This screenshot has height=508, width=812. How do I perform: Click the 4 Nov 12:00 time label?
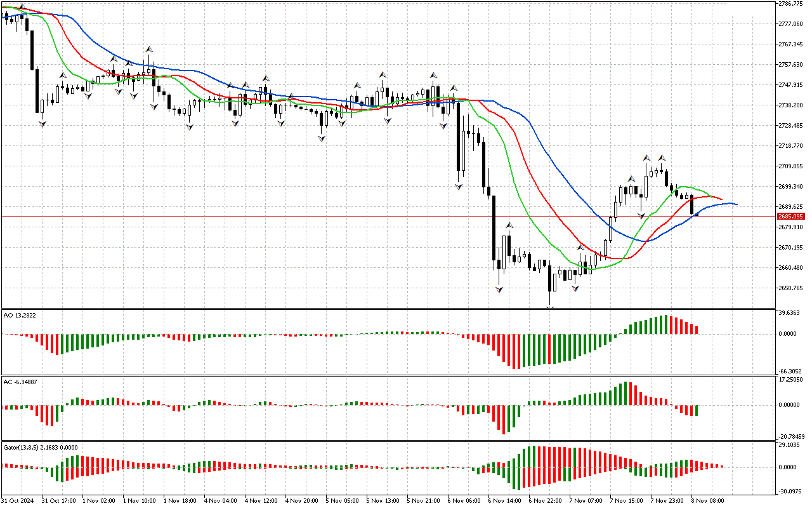click(x=261, y=501)
